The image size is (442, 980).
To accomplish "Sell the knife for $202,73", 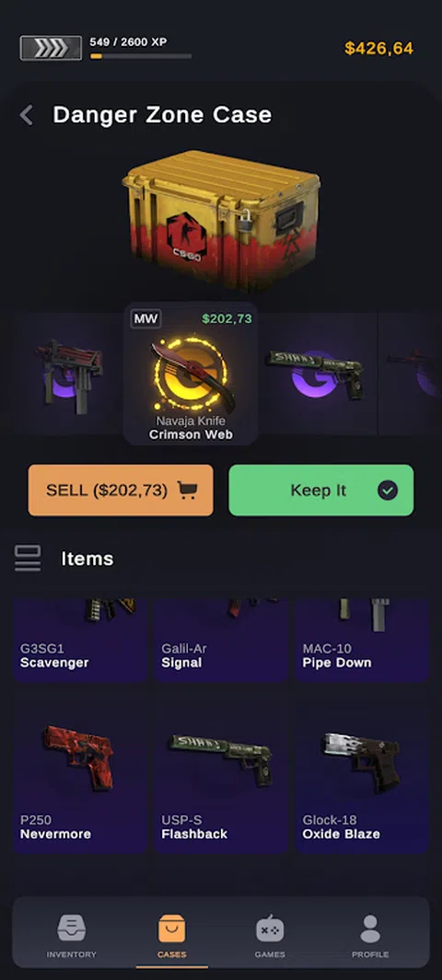I will tap(121, 490).
